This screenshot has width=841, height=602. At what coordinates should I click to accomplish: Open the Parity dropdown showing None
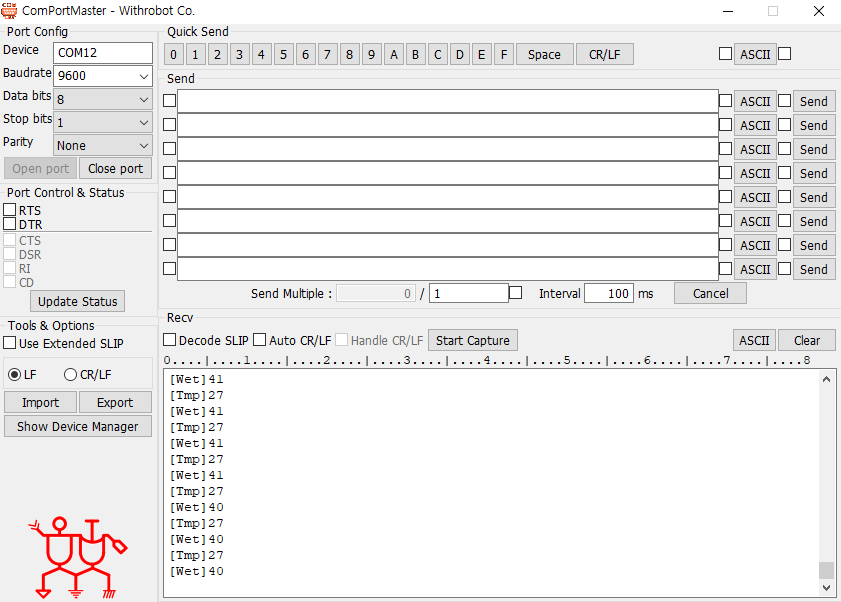coord(103,145)
